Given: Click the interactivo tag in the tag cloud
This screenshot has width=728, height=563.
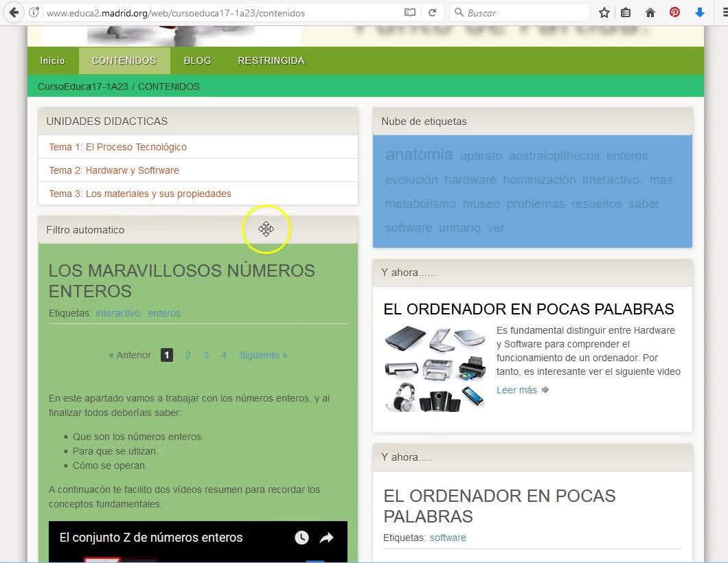Looking at the screenshot, I should click(611, 180).
